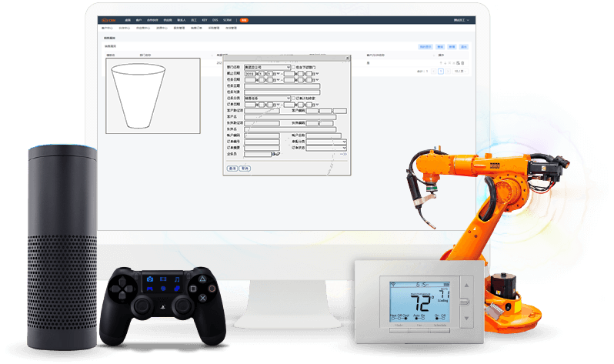Click the 取消 button in the dialog
The height and width of the screenshot is (364, 614).
[245, 168]
